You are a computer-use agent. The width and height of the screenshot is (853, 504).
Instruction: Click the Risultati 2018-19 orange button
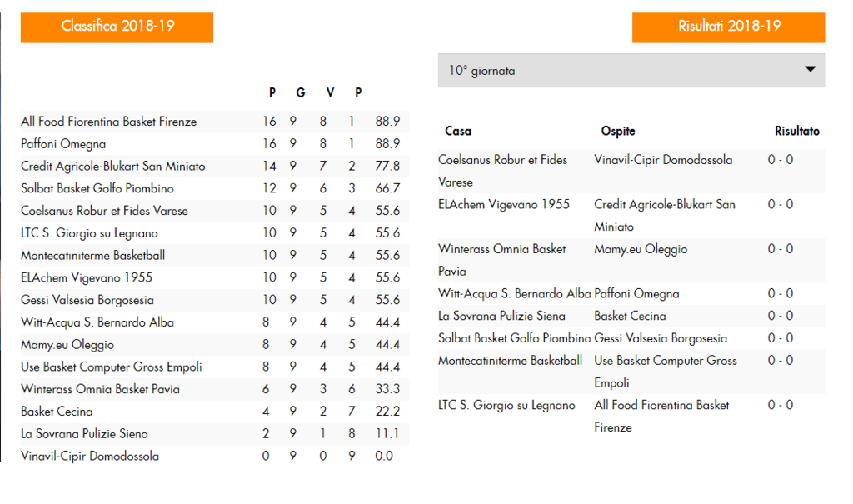tap(728, 27)
